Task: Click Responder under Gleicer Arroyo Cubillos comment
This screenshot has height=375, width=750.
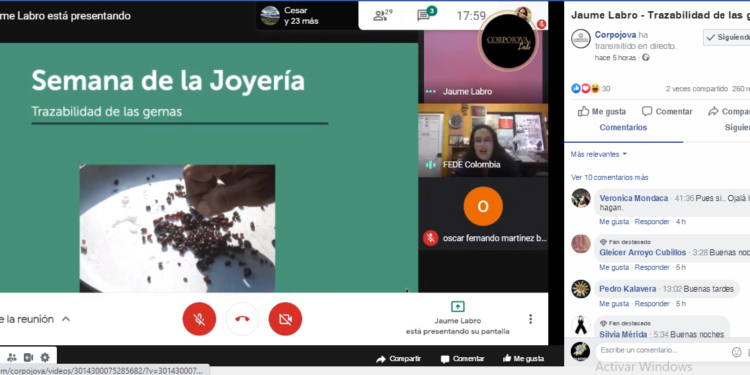Action: click(652, 267)
